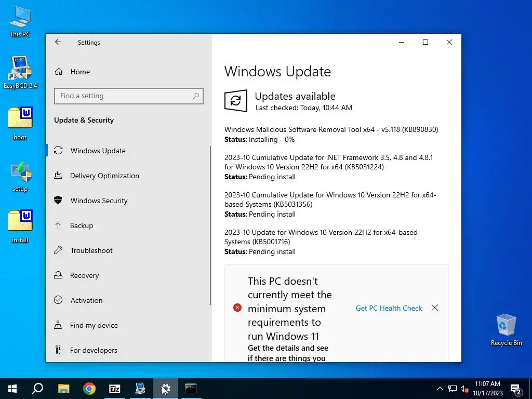The image size is (532, 399).
Task: Click the muted volume tray icon
Action: coord(464,389)
